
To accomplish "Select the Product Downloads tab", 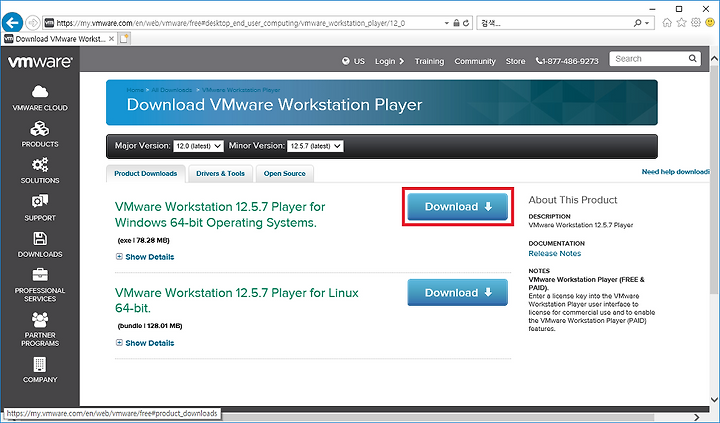I will tap(146, 174).
